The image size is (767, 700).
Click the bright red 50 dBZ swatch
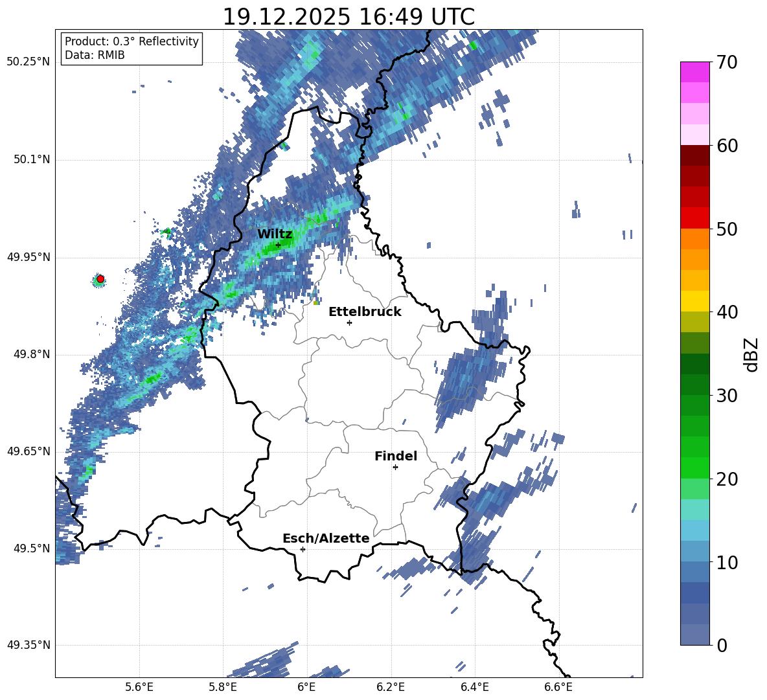[x=694, y=218]
